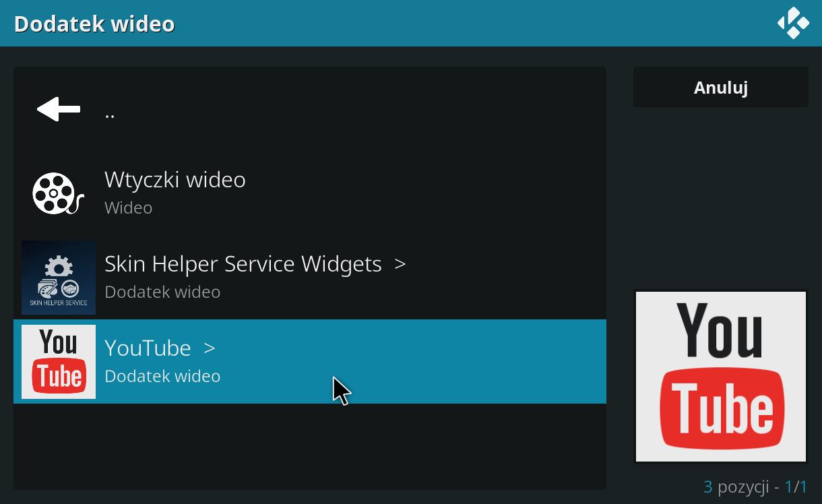Expand the chevron next to Skin Helper Service Widgets
Image resolution: width=822 pixels, height=504 pixels.
pos(400,264)
